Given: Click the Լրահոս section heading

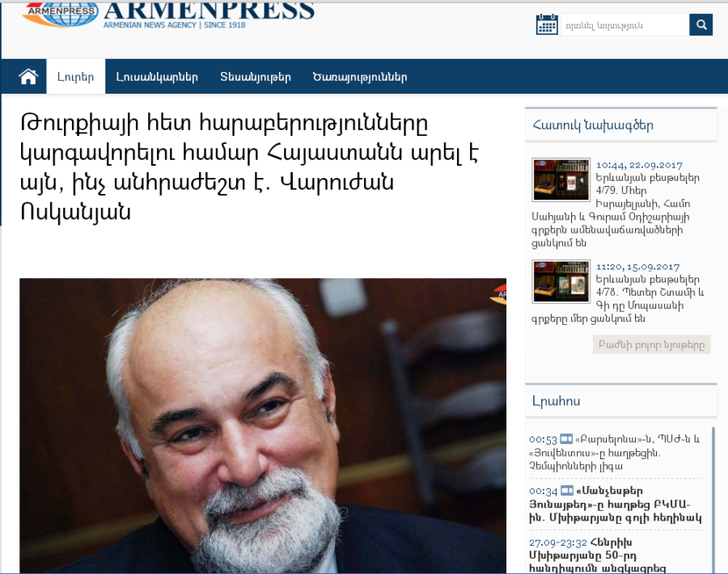Looking at the screenshot, I should pyautogui.click(x=556, y=401).
